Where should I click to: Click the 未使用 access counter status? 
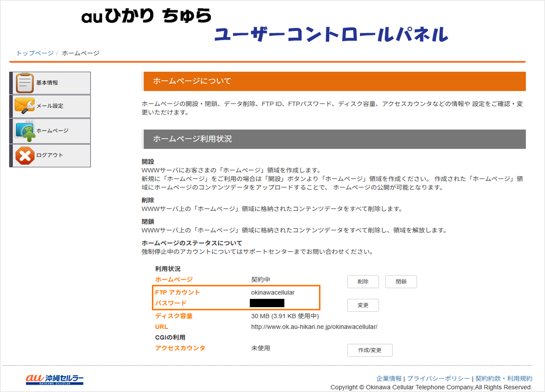pyautogui.click(x=261, y=348)
